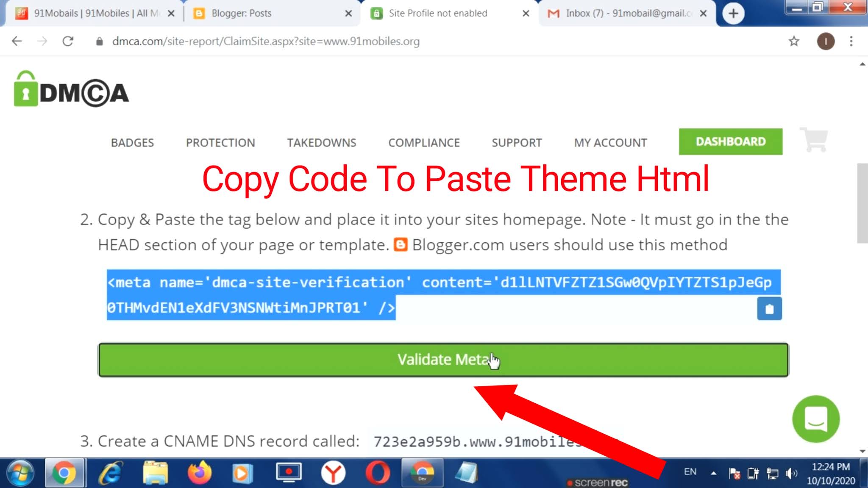Image resolution: width=868 pixels, height=488 pixels.
Task: Go back with browser back arrow
Action: (17, 41)
